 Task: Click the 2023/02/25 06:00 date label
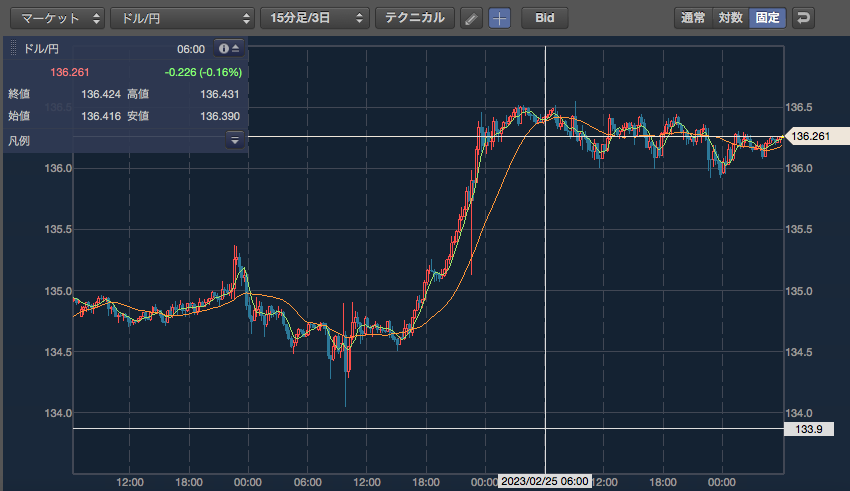point(544,481)
